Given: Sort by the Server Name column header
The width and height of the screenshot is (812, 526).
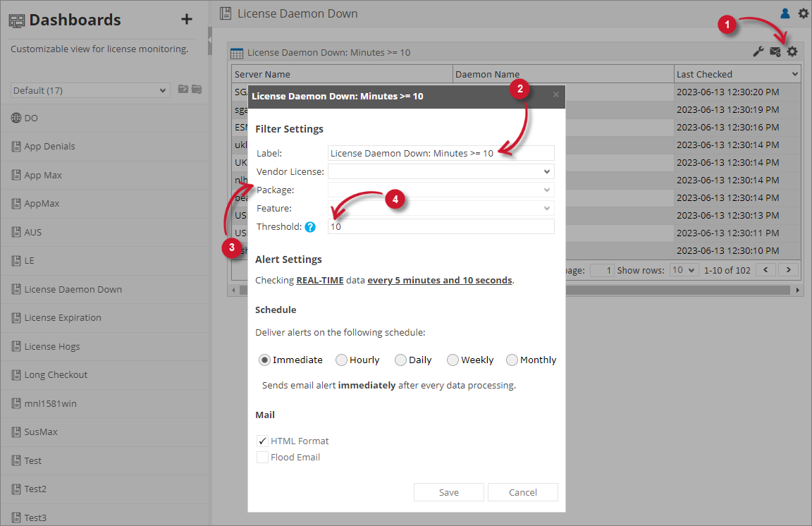Looking at the screenshot, I should click(x=342, y=74).
